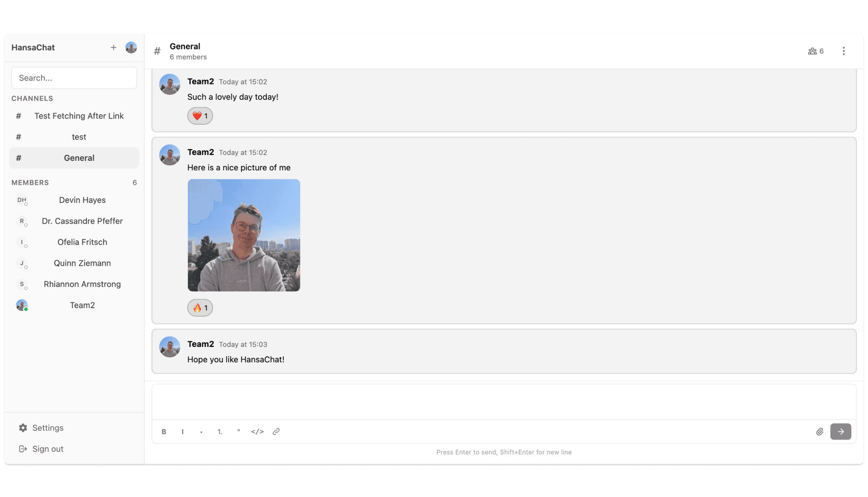Attach a file with the paperclip icon

[820, 432]
